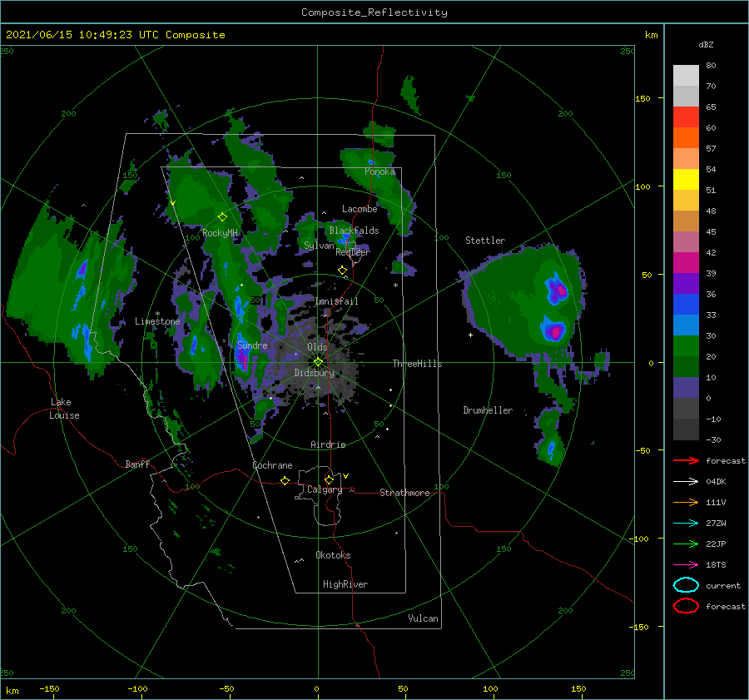This screenshot has height=700, width=749.
Task: Select the magenta 18TS arrow legend icon
Action: [x=686, y=565]
